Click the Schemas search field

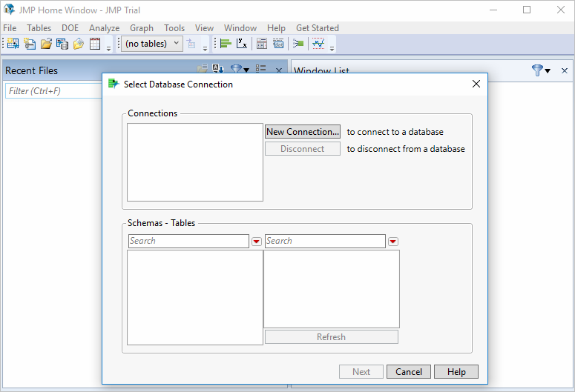pos(188,241)
